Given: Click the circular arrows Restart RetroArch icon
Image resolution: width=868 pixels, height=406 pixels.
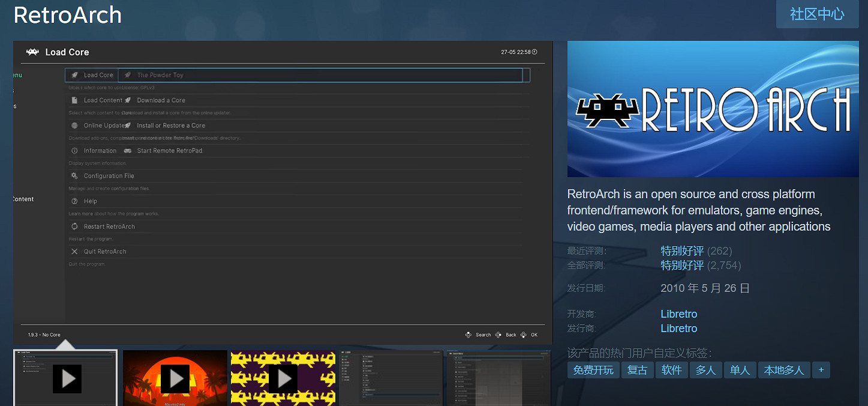Looking at the screenshot, I should tap(74, 226).
